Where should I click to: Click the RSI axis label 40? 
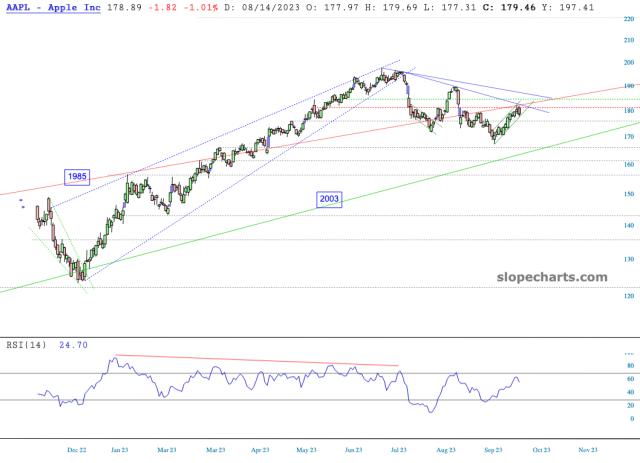point(631,392)
